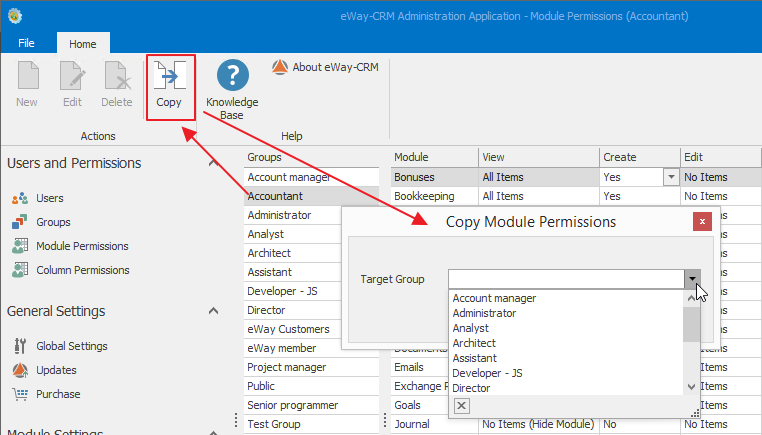
Task: Click the Target Group input field
Action: click(x=566, y=279)
